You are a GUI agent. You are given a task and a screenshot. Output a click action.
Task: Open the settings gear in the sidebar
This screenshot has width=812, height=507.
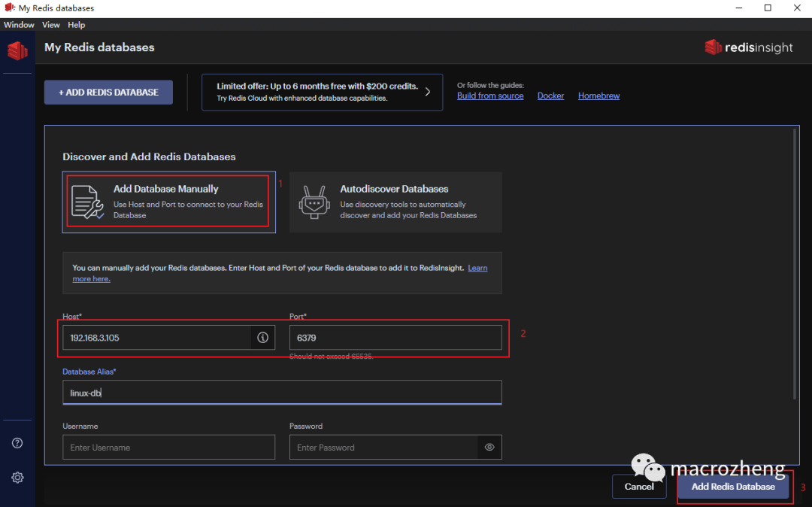(x=17, y=478)
